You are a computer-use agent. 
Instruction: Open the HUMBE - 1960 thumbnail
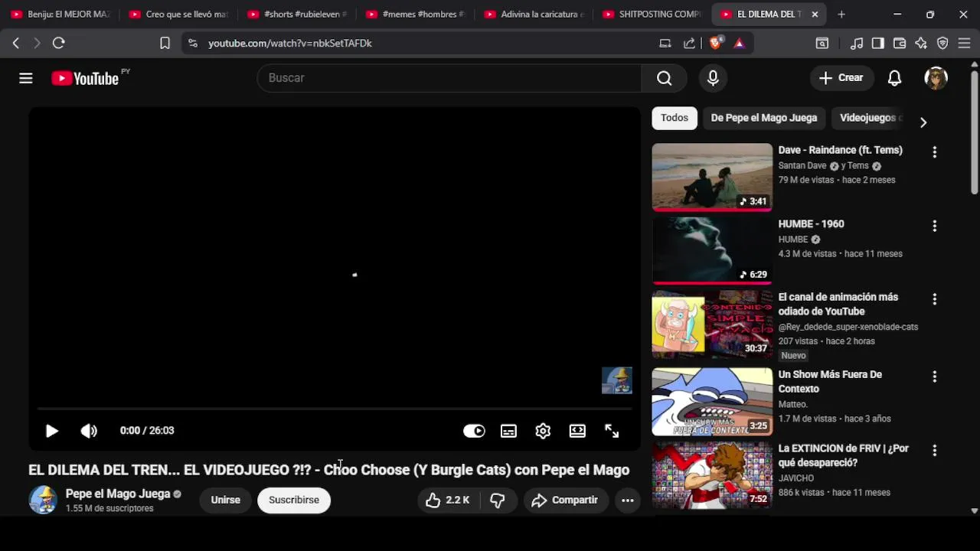point(712,251)
